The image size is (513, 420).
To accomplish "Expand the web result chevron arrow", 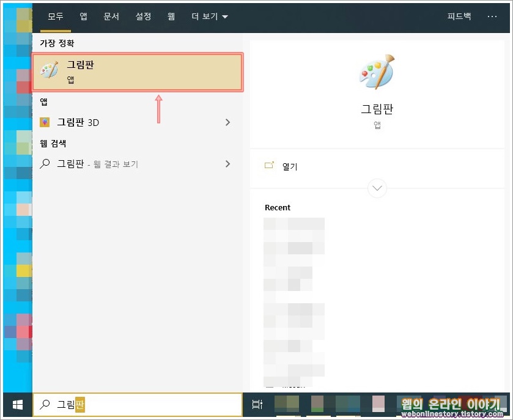I will [227, 164].
